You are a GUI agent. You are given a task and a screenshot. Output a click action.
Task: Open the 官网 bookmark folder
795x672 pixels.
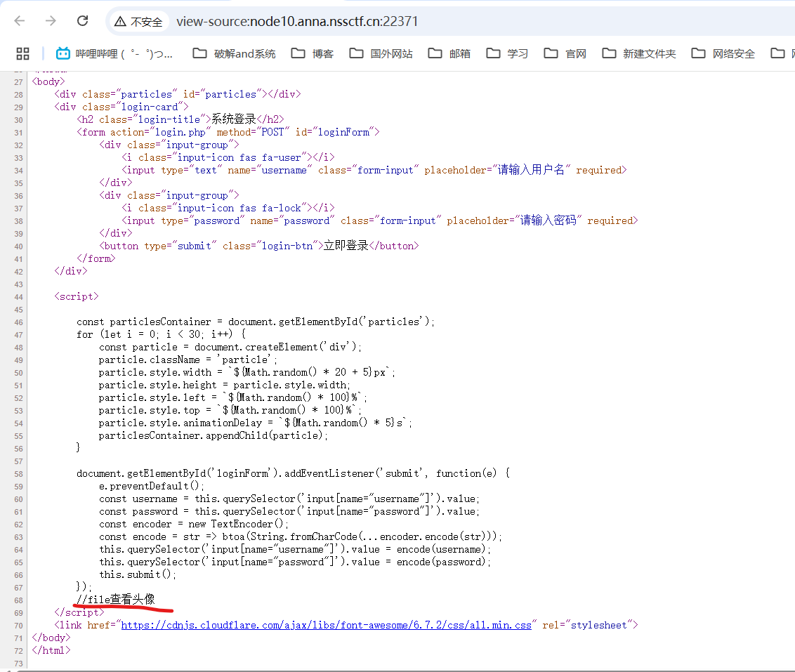pos(565,54)
